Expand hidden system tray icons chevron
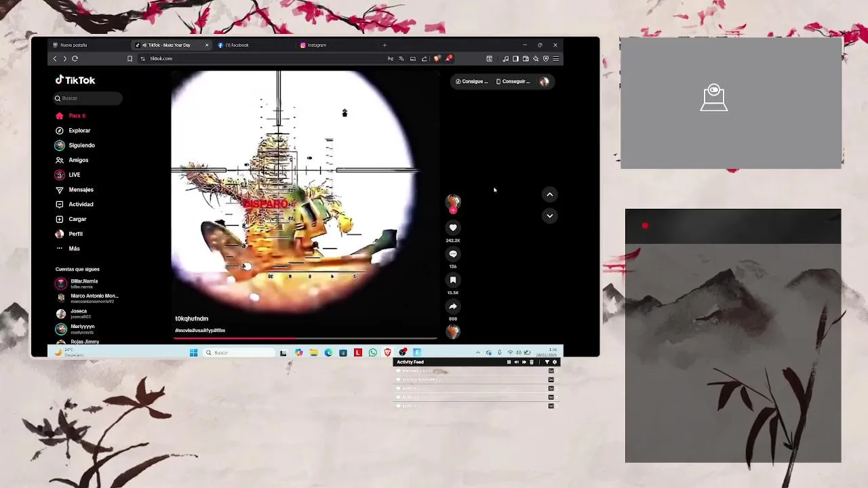The width and height of the screenshot is (868, 488). (478, 352)
